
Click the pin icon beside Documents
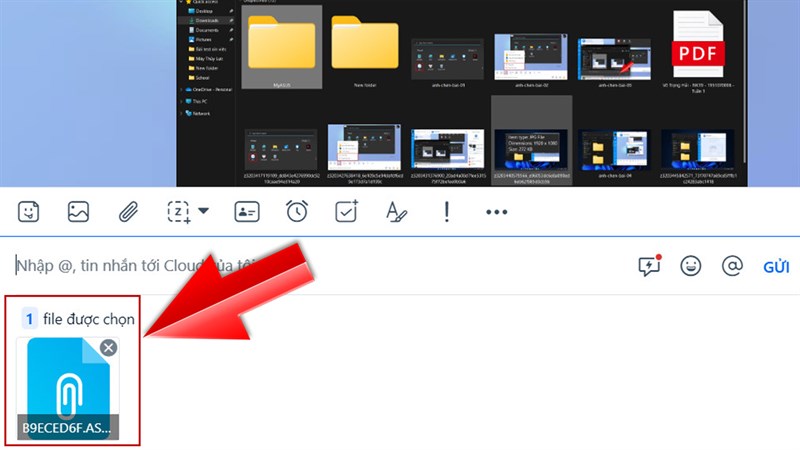click(231, 30)
